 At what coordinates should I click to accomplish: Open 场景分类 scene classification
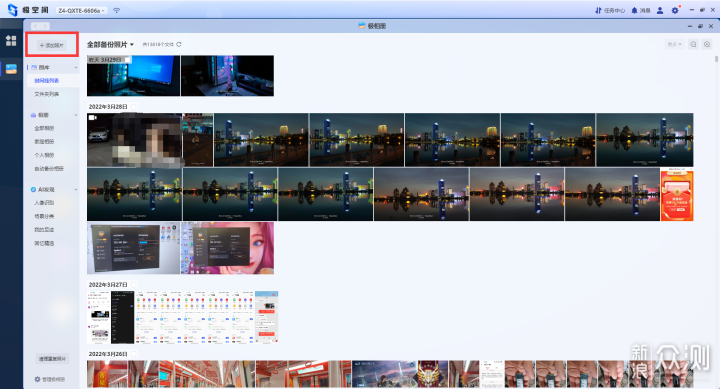(x=44, y=216)
